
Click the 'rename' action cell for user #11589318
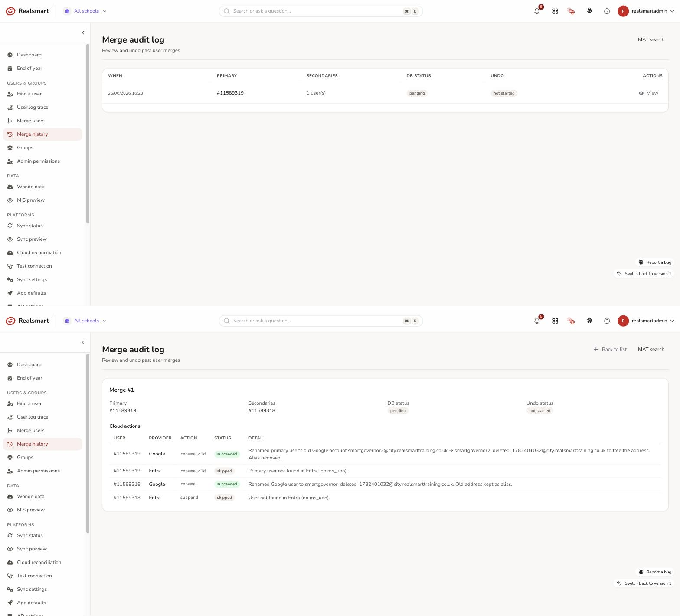click(x=188, y=484)
